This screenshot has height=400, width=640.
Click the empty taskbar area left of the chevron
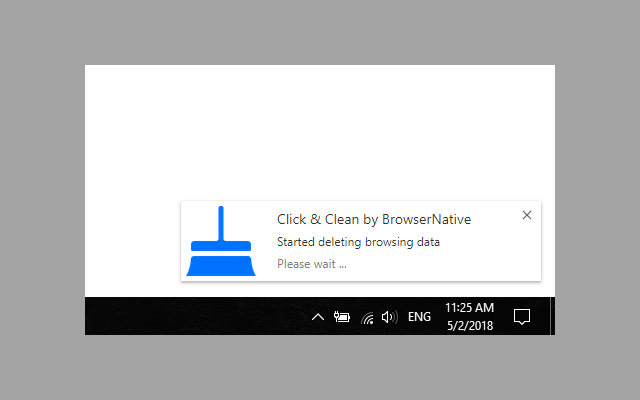[x=196, y=316]
